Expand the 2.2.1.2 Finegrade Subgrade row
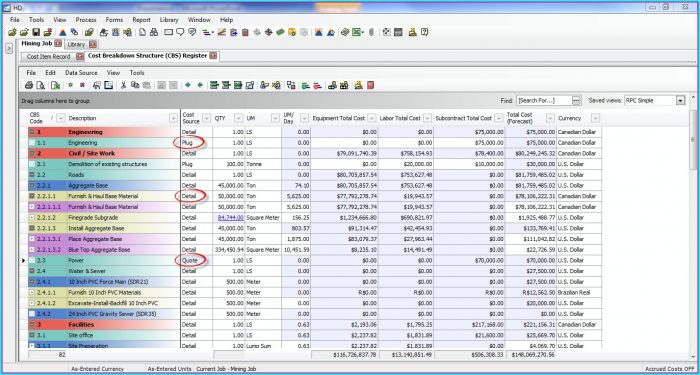The image size is (700, 375). [32, 218]
